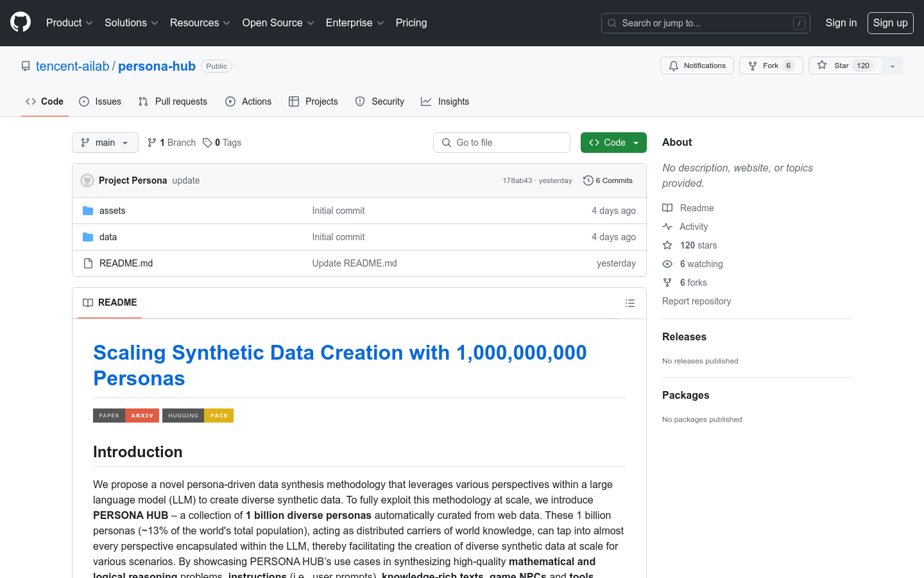
Task: Click the repository icon beside tencent-ailab
Action: tap(26, 66)
